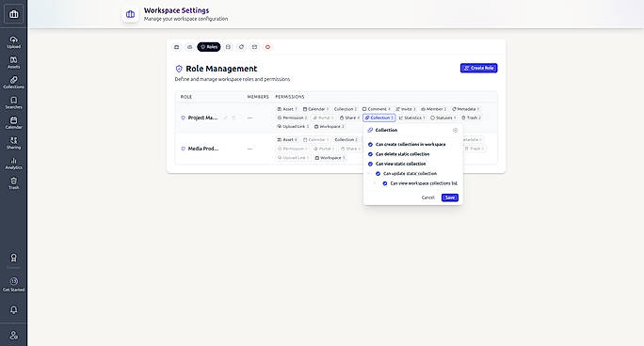Open the user account icon at sidebar bottom
This screenshot has height=346, width=644.
tap(13, 336)
